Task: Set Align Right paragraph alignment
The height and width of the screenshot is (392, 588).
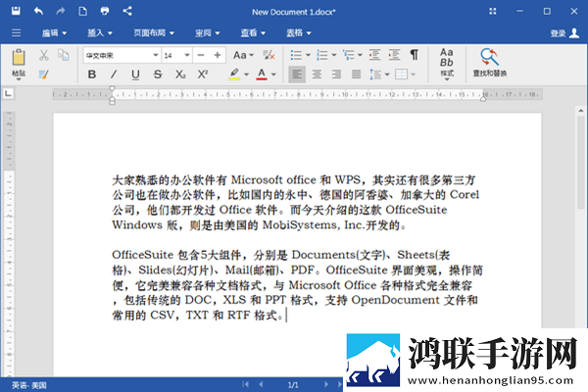Action: click(336, 74)
